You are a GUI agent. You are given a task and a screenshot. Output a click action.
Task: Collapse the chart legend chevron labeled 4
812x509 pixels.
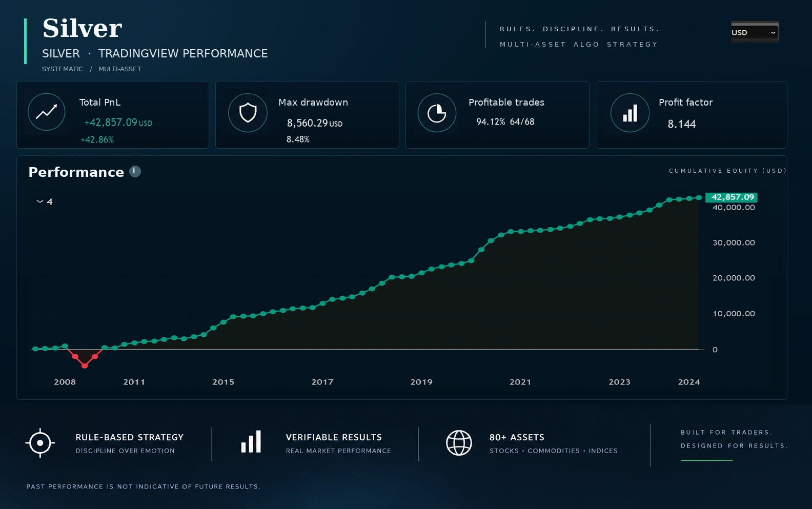(45, 201)
